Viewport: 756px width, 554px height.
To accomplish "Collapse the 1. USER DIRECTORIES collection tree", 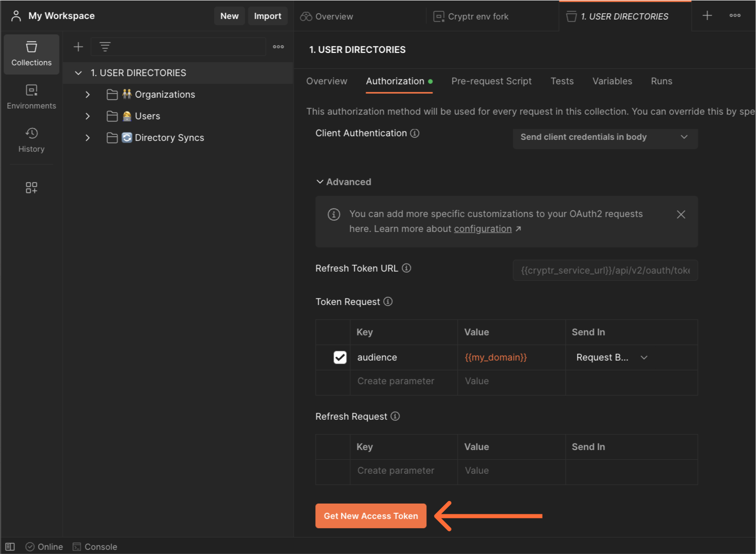I will (78, 73).
